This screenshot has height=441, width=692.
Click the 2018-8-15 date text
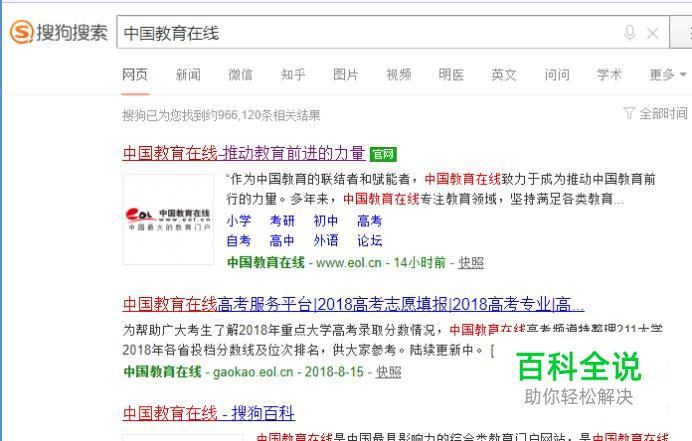(334, 372)
